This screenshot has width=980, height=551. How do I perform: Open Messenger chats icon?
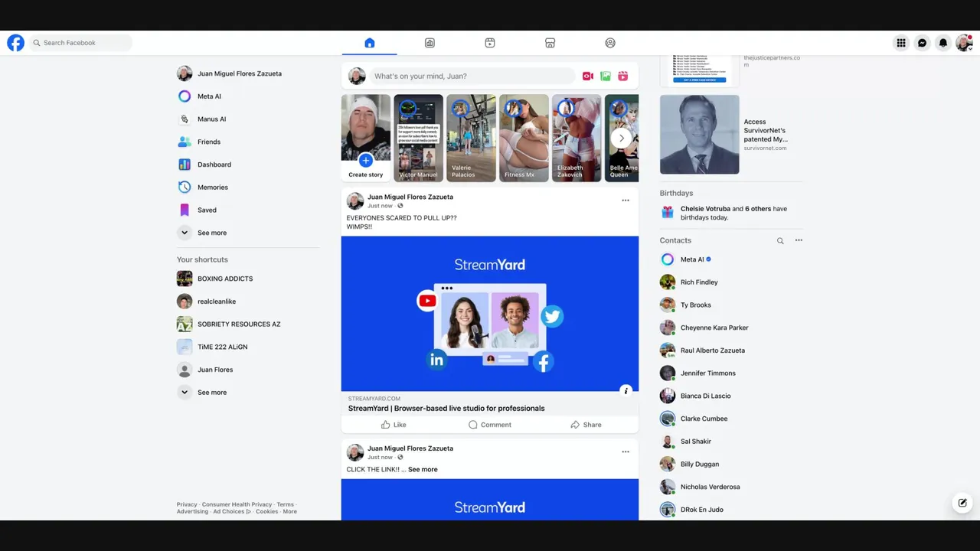(x=923, y=43)
